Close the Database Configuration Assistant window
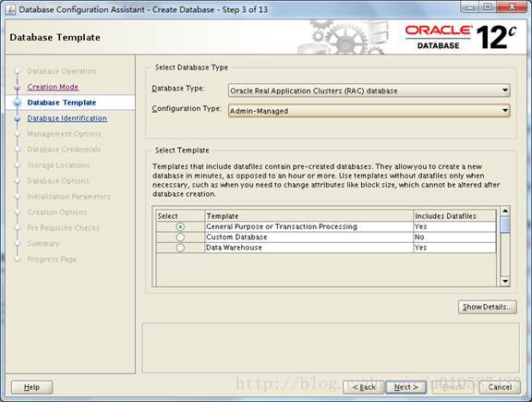The height and width of the screenshot is (402, 532). coord(513,6)
